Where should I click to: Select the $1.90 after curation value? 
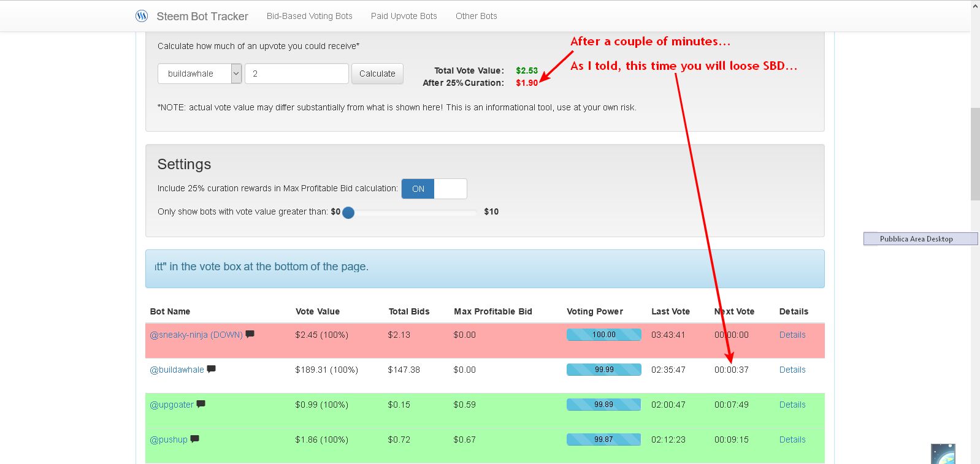(x=527, y=83)
